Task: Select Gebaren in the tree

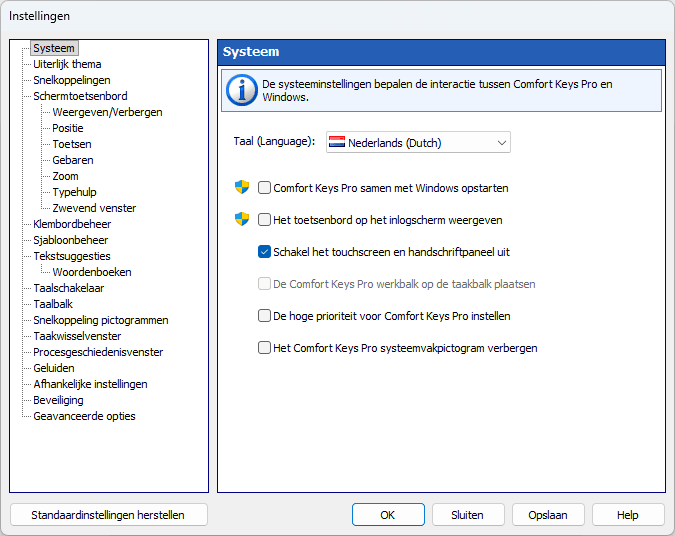Action: coord(73,160)
